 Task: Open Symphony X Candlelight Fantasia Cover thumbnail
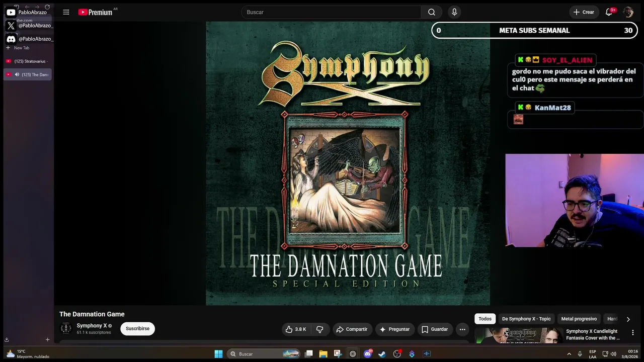click(x=519, y=335)
